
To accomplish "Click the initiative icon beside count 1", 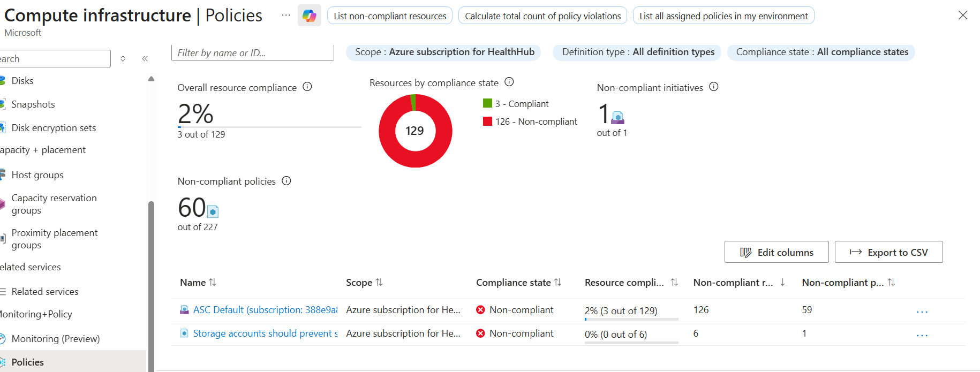I will (617, 118).
